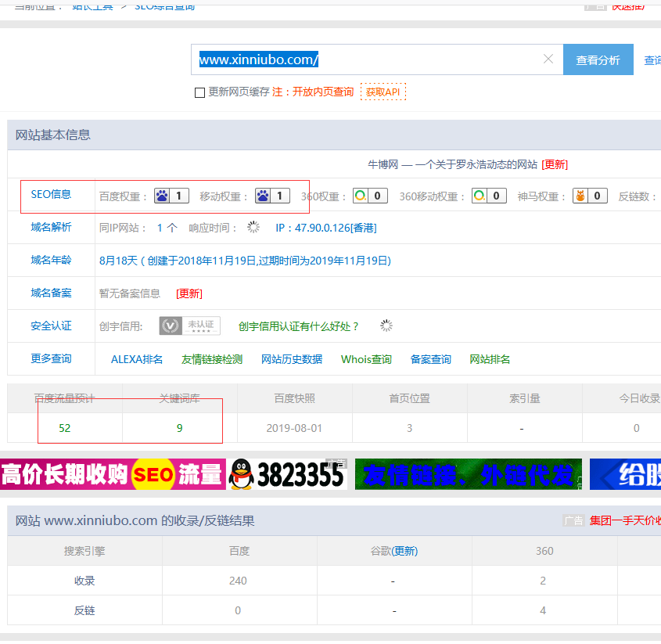Click the 360 反链 value 4
This screenshot has height=644, width=661.
[x=543, y=610]
